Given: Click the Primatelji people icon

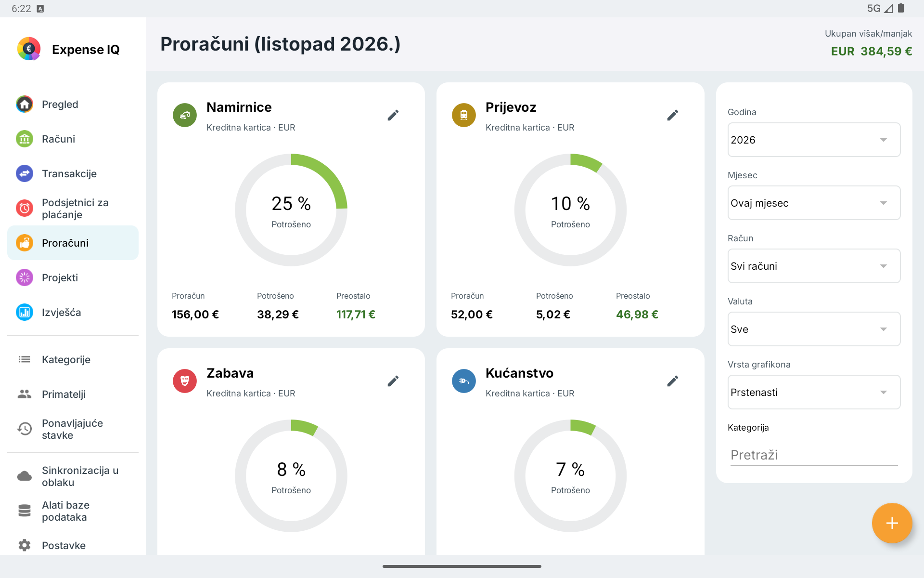Looking at the screenshot, I should tap(25, 394).
